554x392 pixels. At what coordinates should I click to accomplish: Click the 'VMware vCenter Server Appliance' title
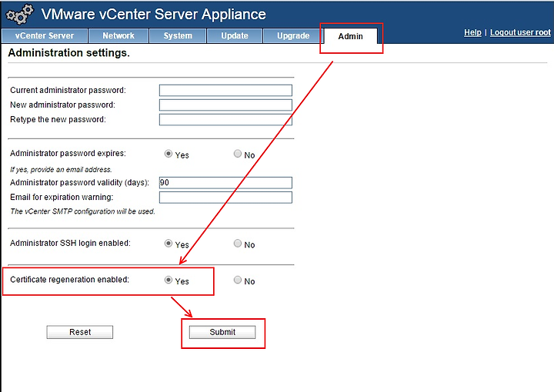point(154,15)
